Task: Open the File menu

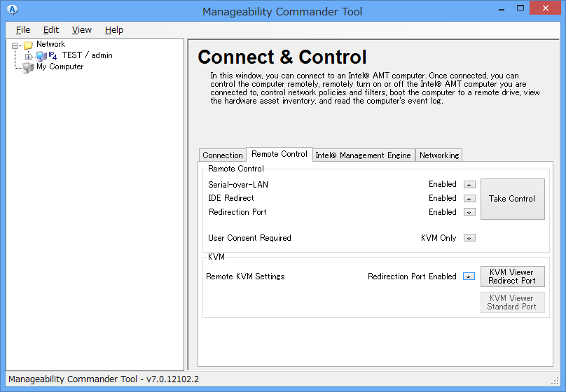Action: 23,30
